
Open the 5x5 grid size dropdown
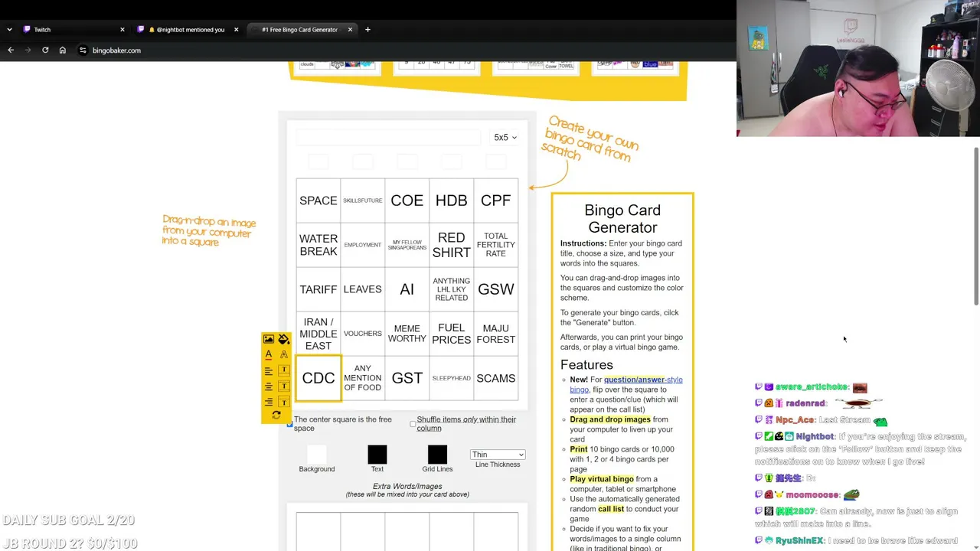tap(505, 138)
